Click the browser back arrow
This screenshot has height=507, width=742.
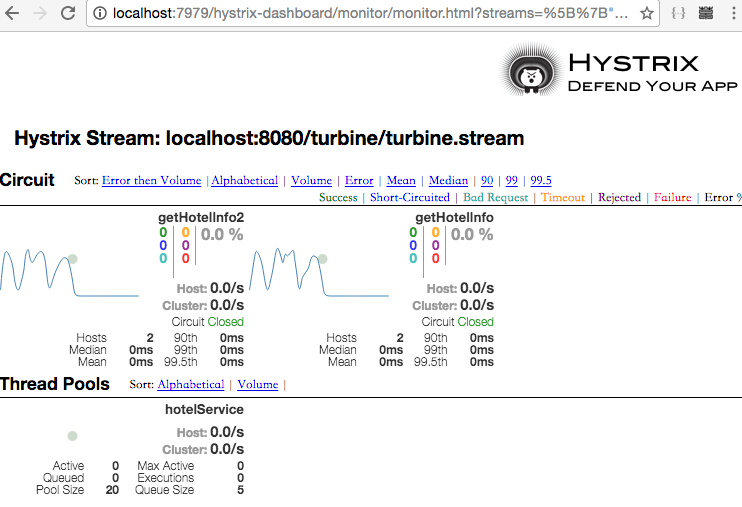12,13
